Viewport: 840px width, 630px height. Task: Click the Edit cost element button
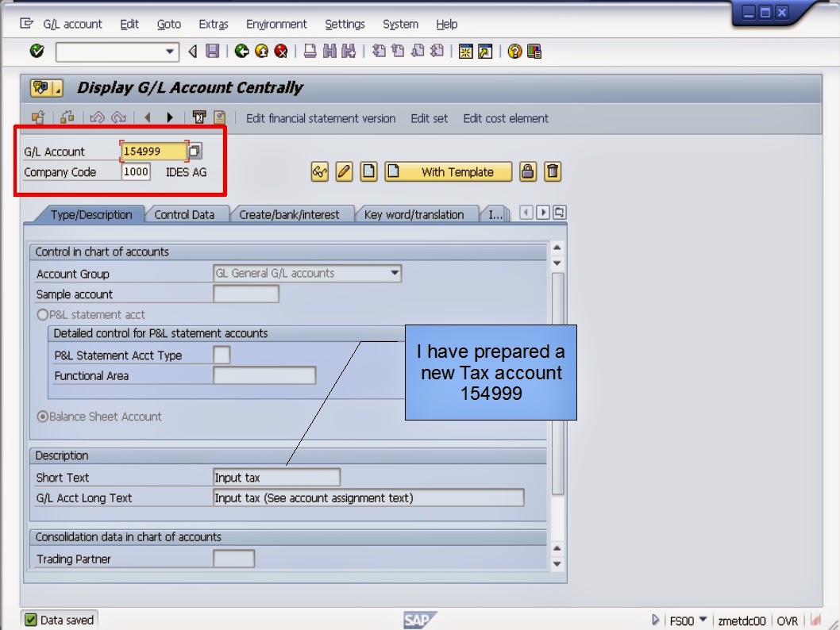(x=505, y=118)
